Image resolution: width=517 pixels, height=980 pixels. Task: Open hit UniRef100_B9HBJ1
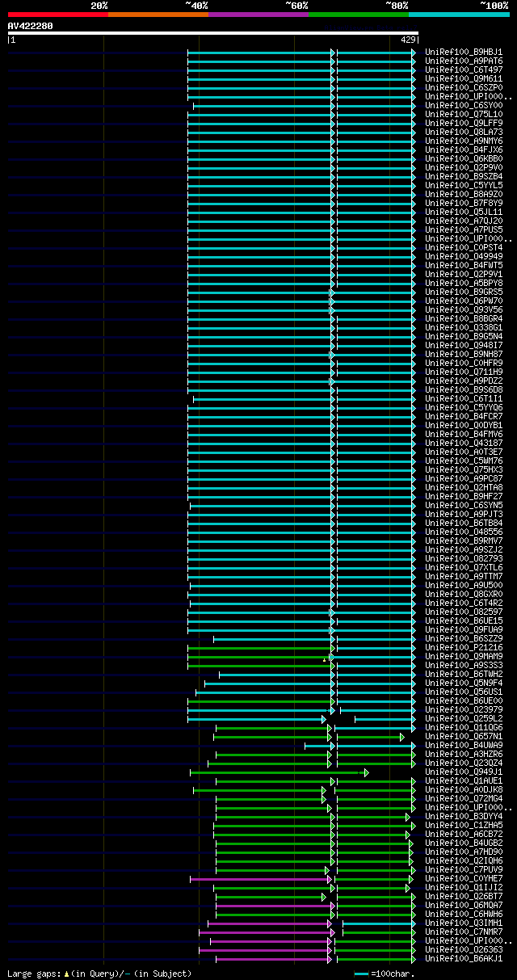click(464, 52)
